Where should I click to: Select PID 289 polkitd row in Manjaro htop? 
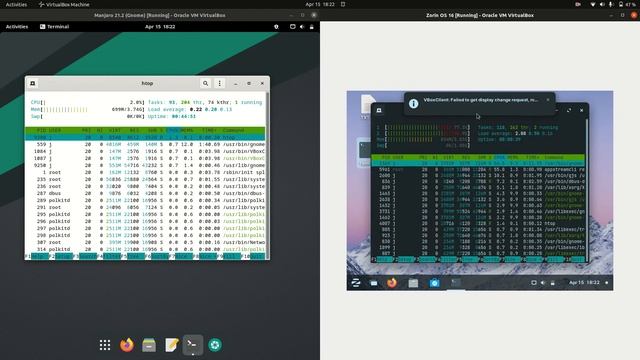145,200
